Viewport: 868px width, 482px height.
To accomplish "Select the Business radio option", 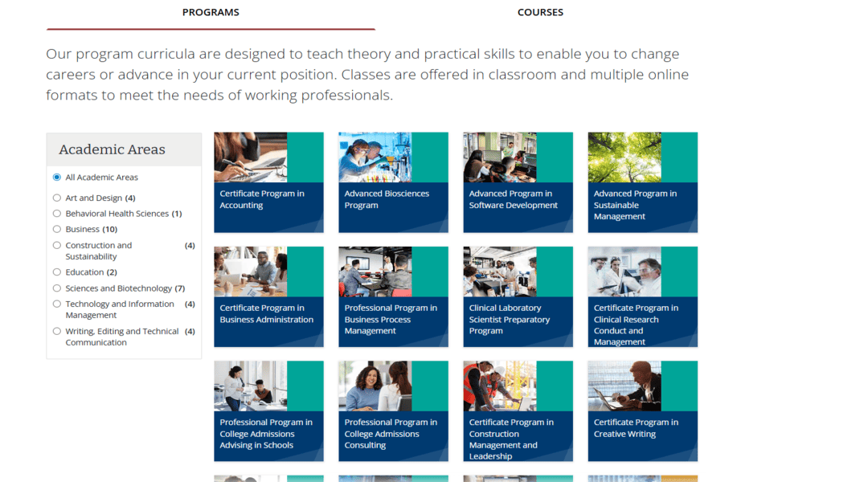I will (57, 229).
